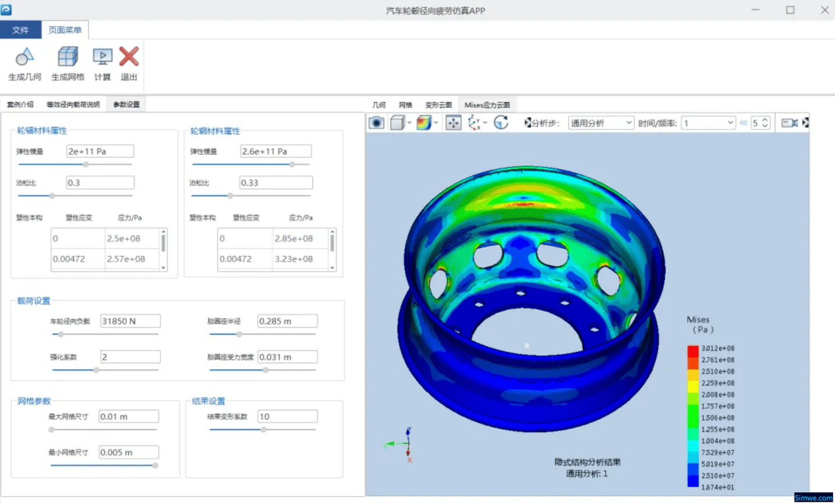Switch to the 参数设置 tab
Viewport: 835px width, 504px height.
(126, 104)
